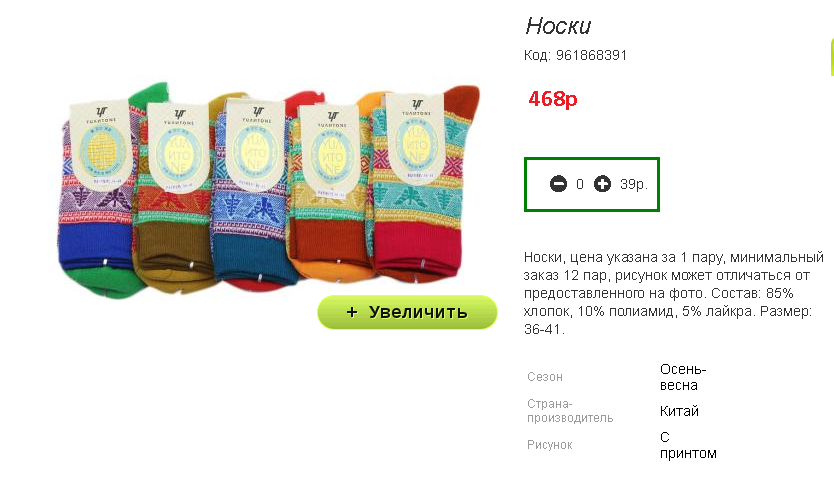Click the Рисунок attribute label

point(549,445)
